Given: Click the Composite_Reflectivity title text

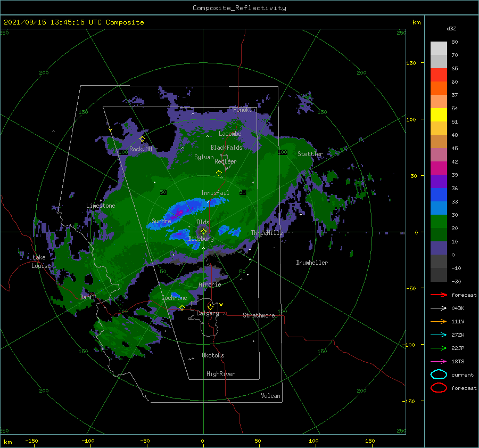Looking at the screenshot, I should pos(240,8).
